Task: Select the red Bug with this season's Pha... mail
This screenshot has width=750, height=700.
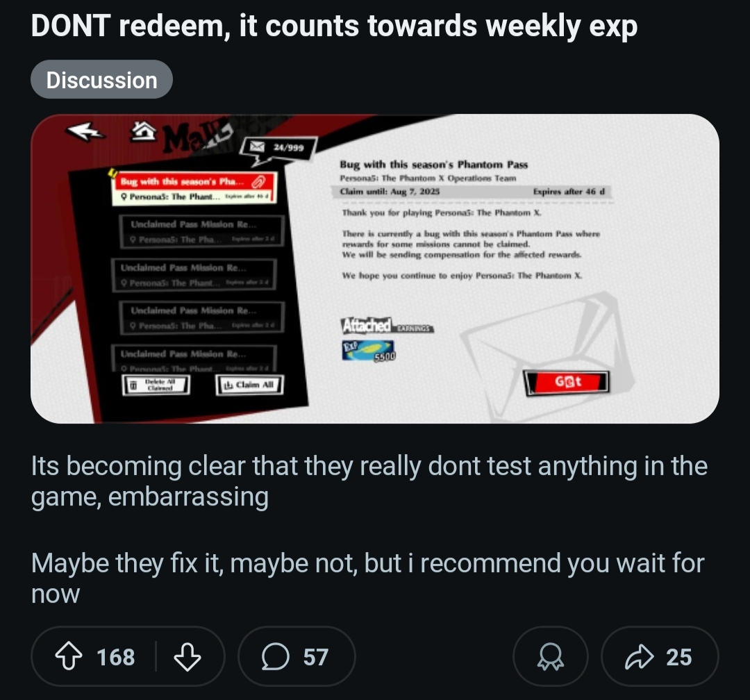Action: point(194,188)
